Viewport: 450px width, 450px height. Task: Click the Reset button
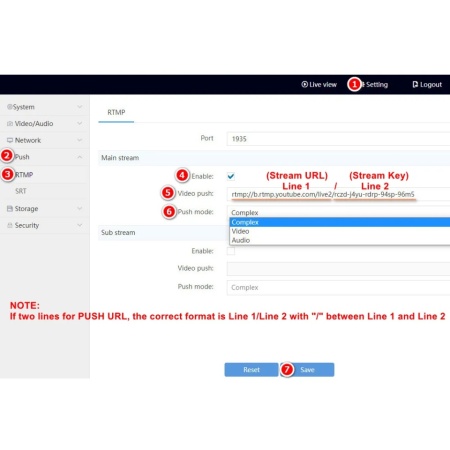tap(251, 370)
